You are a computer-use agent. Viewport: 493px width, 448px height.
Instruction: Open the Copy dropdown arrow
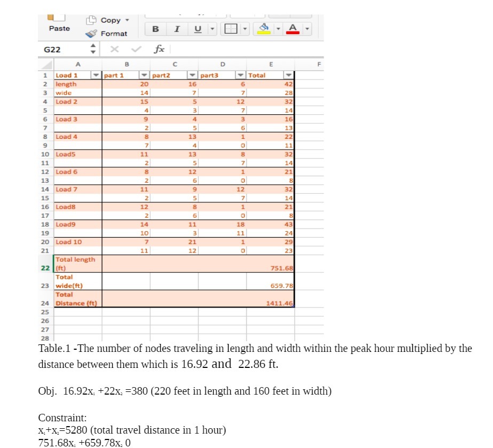127,20
